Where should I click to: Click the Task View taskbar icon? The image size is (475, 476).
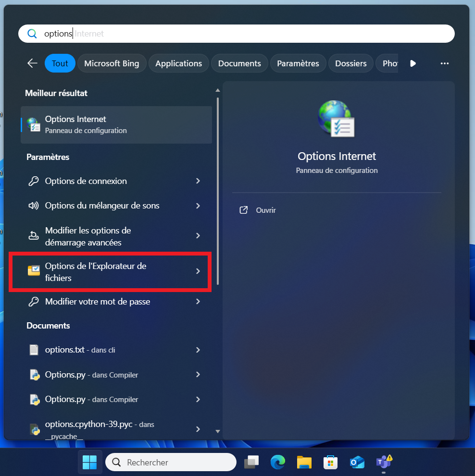(x=251, y=463)
